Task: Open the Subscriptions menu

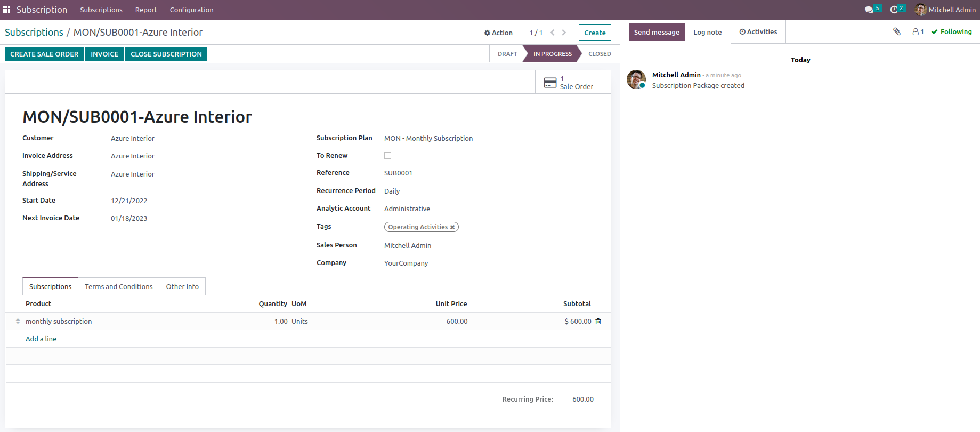Action: click(101, 10)
